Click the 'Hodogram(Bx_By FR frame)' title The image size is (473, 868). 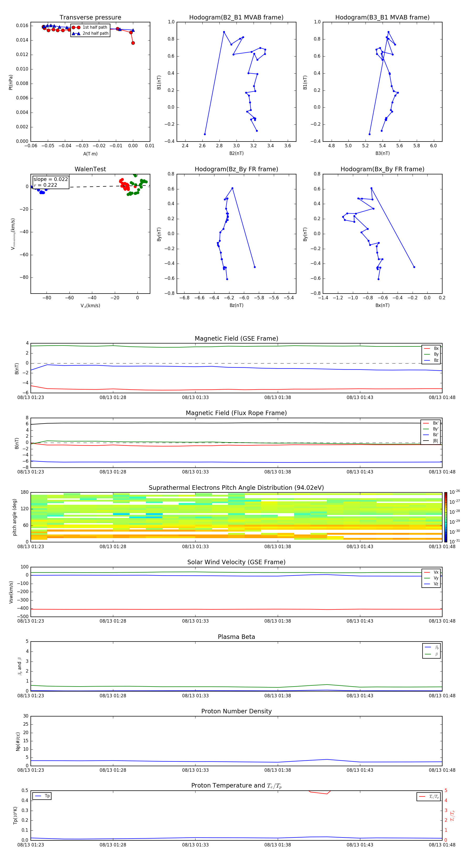pos(382,169)
